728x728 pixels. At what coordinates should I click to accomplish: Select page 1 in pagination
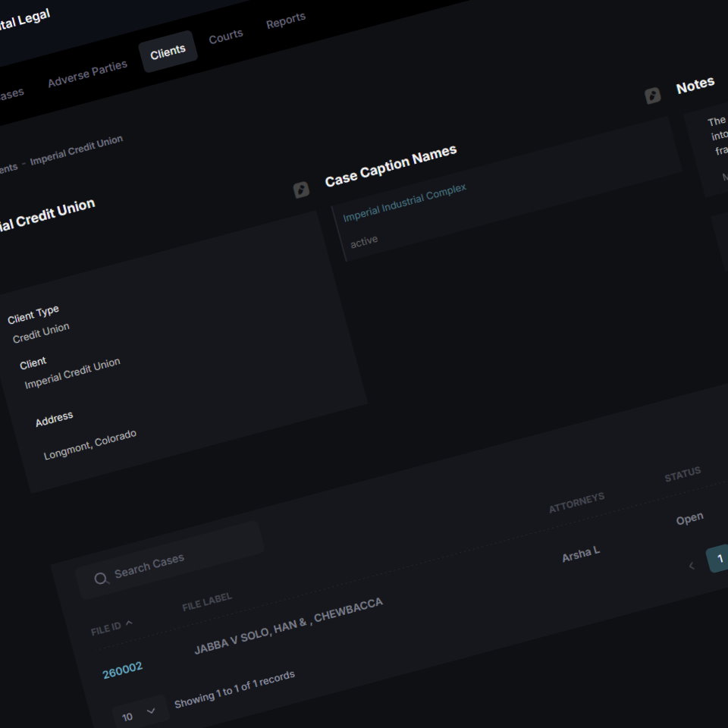[x=719, y=559]
